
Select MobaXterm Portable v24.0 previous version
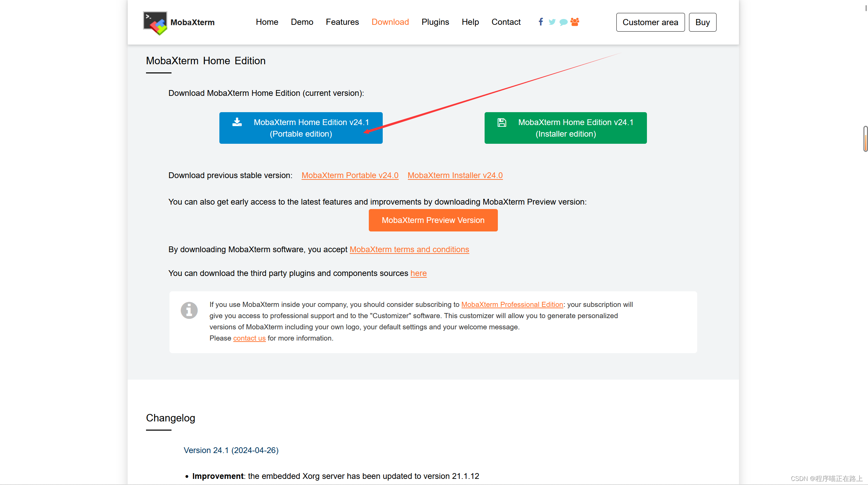[x=349, y=175]
